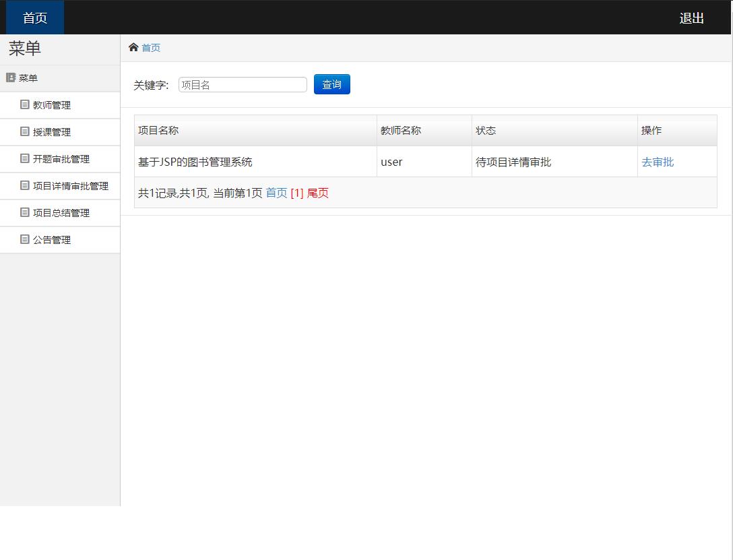The width and height of the screenshot is (733, 560).
Task: Open 公告管理 from the sidebar menu
Action: click(52, 240)
